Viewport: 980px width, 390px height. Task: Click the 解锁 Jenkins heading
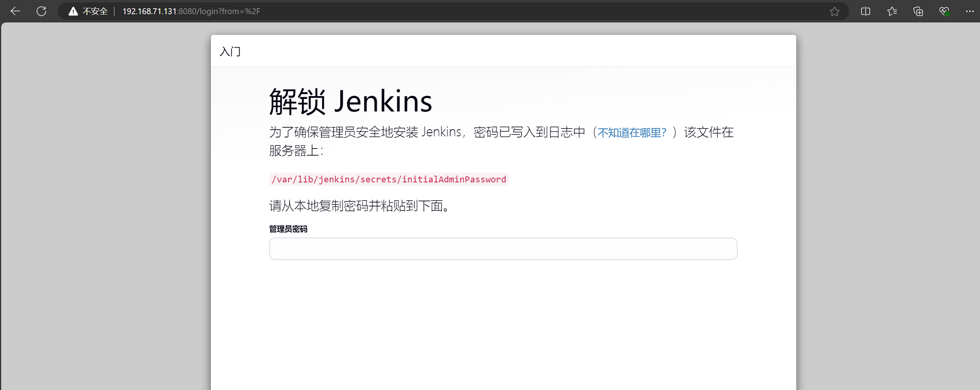pyautogui.click(x=351, y=101)
